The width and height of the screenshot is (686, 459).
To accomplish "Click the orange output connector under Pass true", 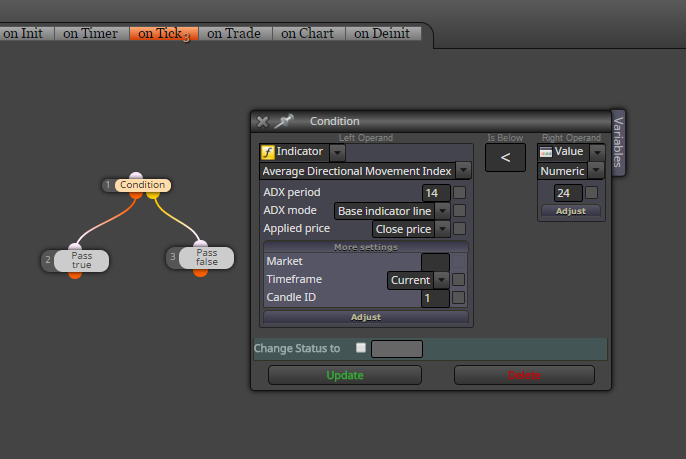I will point(75,275).
